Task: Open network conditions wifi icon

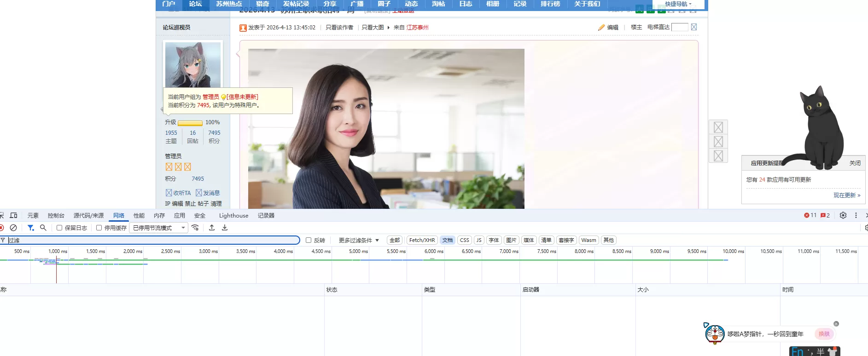Action: 195,228
